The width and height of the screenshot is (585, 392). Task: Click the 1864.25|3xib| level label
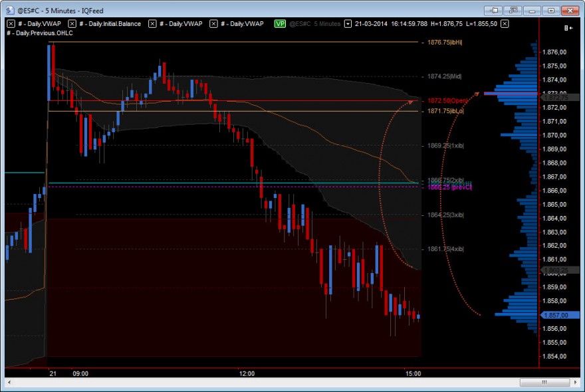[445, 215]
